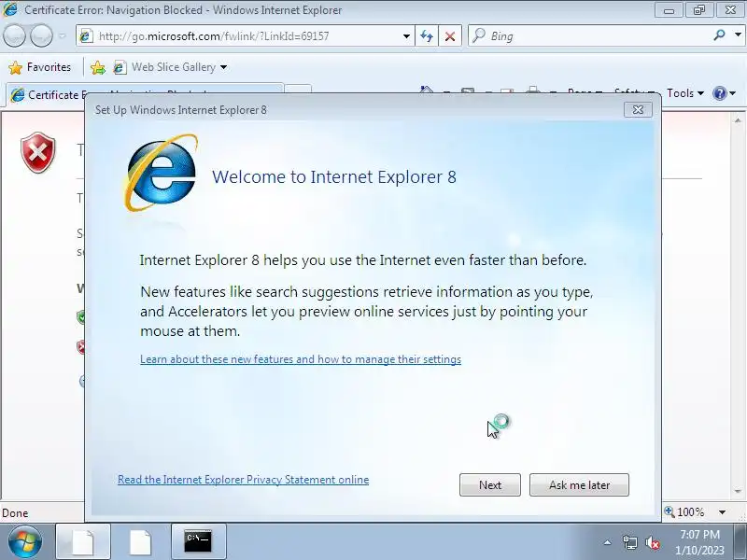Click the browser Back arrow button
Viewport: 747px width, 560px height.
(14, 36)
